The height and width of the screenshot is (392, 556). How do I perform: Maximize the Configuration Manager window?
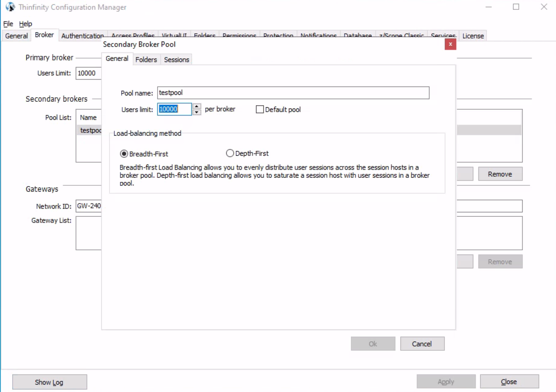point(516,7)
